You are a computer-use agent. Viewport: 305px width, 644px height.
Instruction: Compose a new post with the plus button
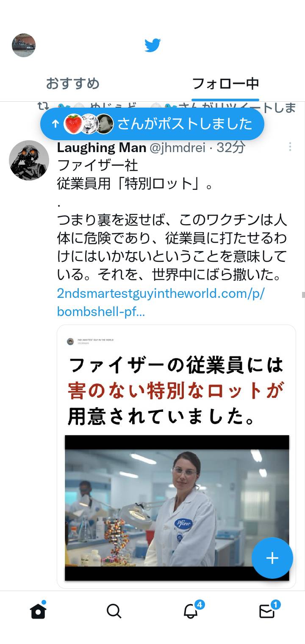tap(272, 558)
